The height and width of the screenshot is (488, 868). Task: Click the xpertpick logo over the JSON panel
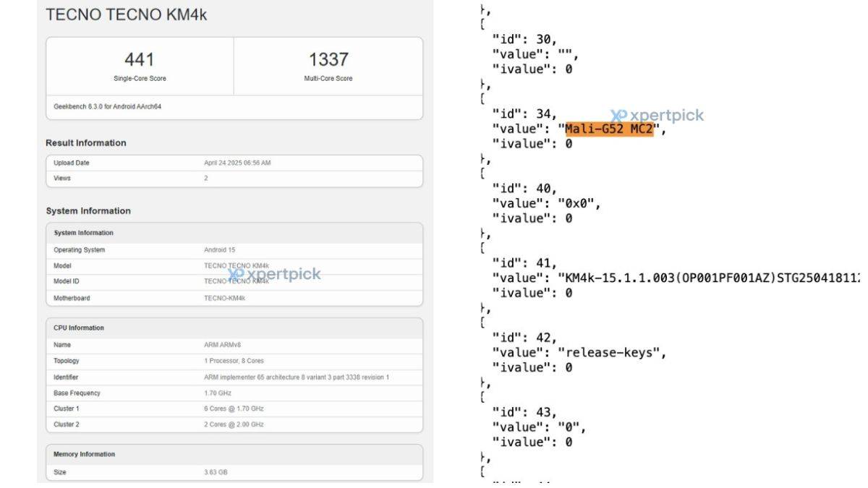(x=657, y=116)
